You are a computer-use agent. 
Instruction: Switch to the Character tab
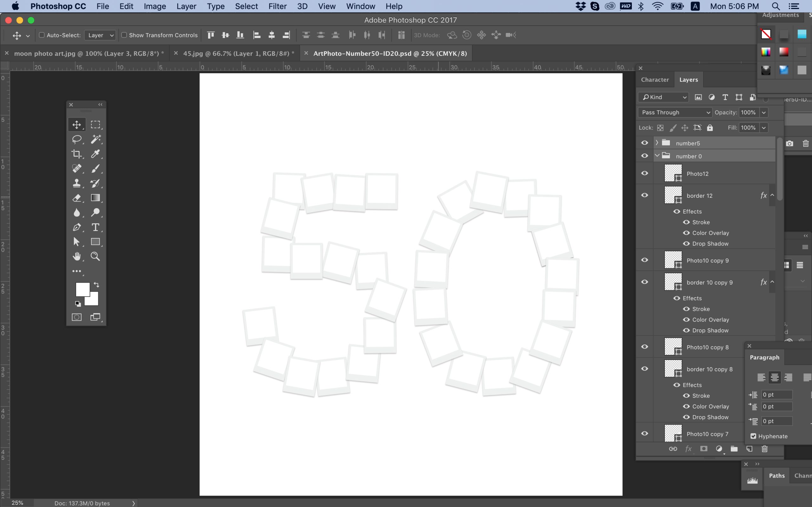coord(655,80)
